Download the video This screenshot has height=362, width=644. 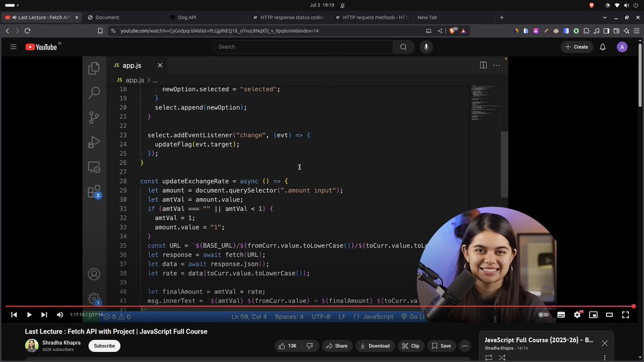375,346
